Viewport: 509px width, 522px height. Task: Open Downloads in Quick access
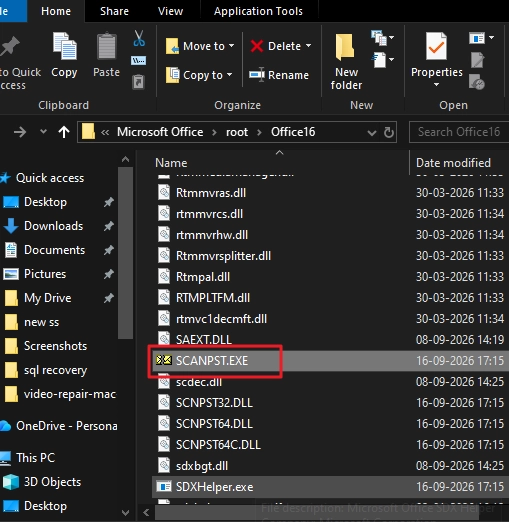pyautogui.click(x=53, y=226)
